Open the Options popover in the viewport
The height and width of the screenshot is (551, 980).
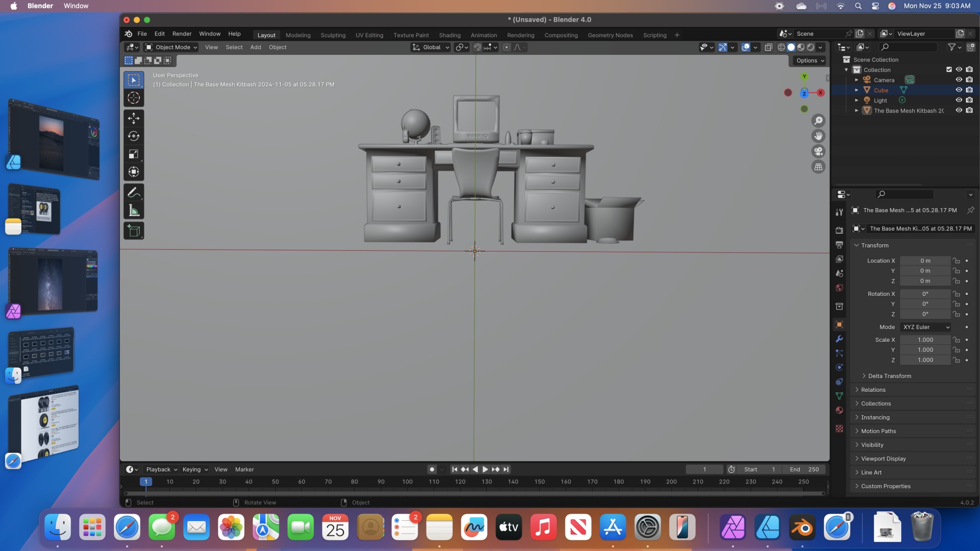pos(808,60)
